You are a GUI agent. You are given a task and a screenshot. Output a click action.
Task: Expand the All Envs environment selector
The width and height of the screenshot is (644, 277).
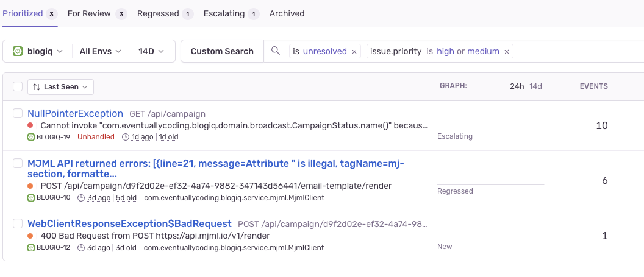coord(101,51)
